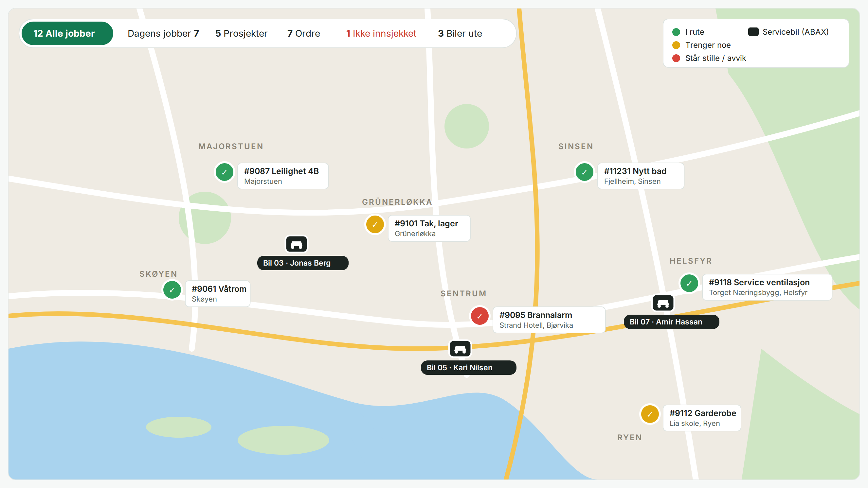Select Bil 07 vehicle icon
868x488 pixels.
[663, 303]
